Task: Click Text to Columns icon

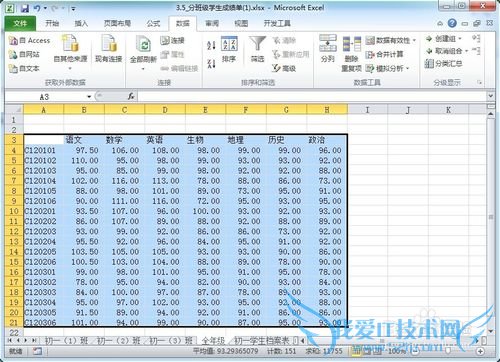Action: (328, 49)
